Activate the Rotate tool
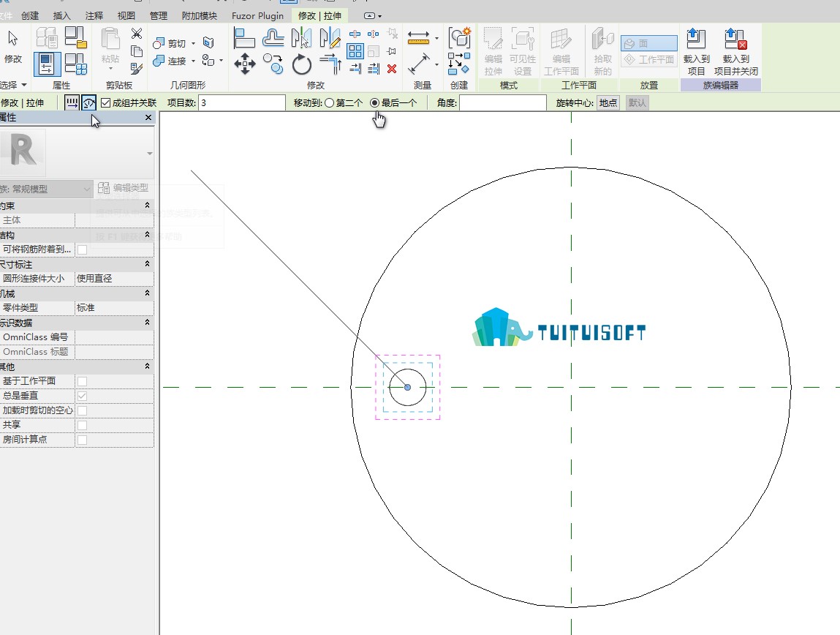 [x=302, y=65]
